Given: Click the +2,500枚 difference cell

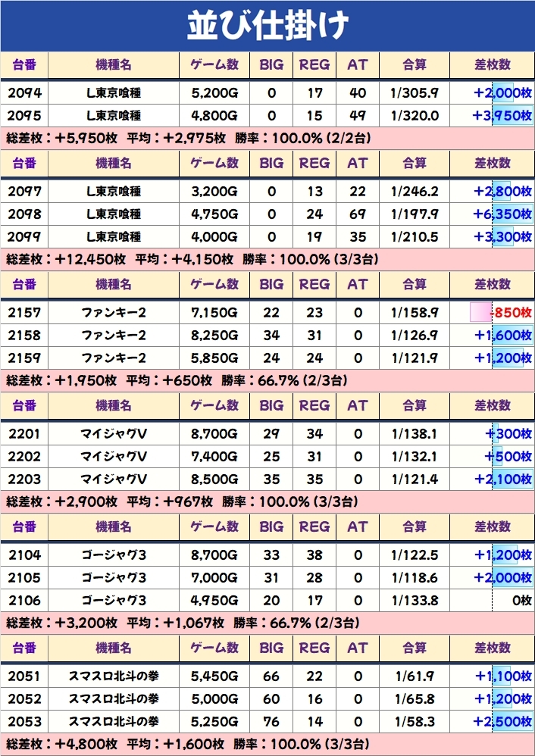Looking at the screenshot, I should [x=492, y=722].
